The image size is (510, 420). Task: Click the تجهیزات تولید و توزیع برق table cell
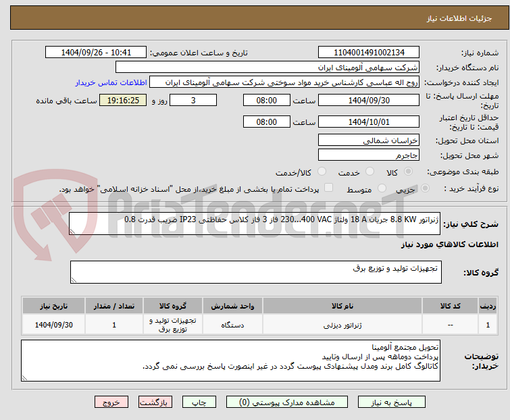(x=173, y=325)
